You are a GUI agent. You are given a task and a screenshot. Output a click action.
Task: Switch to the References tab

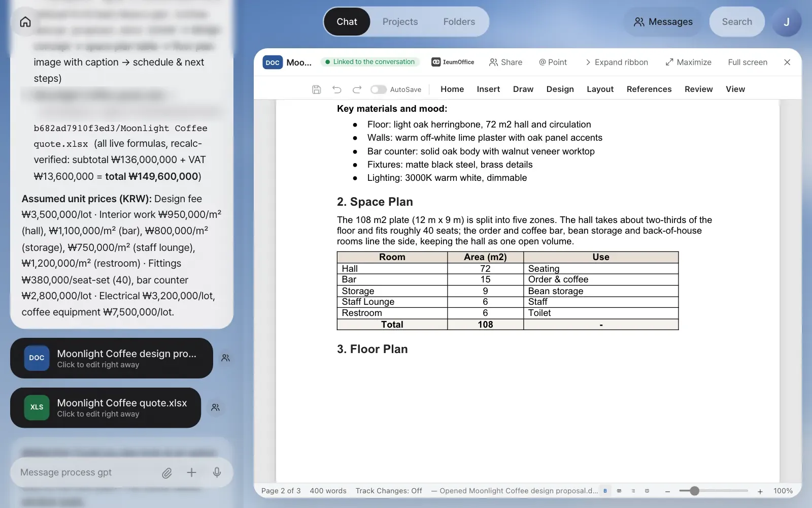(x=649, y=89)
